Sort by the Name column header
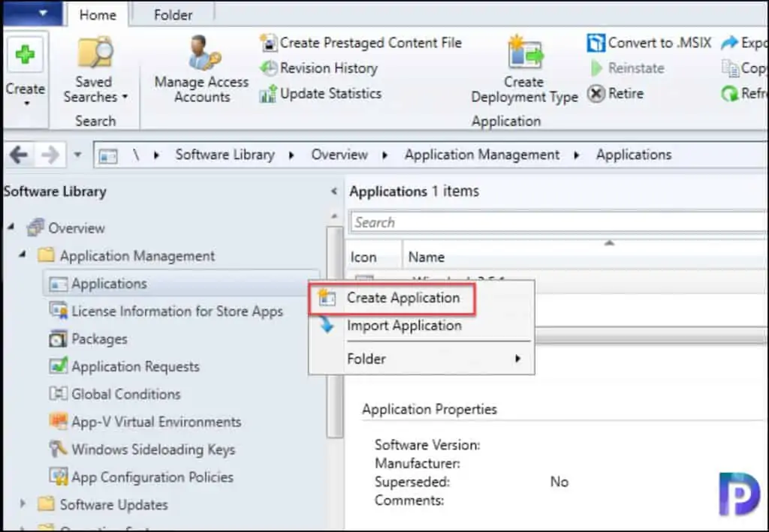 coord(427,257)
